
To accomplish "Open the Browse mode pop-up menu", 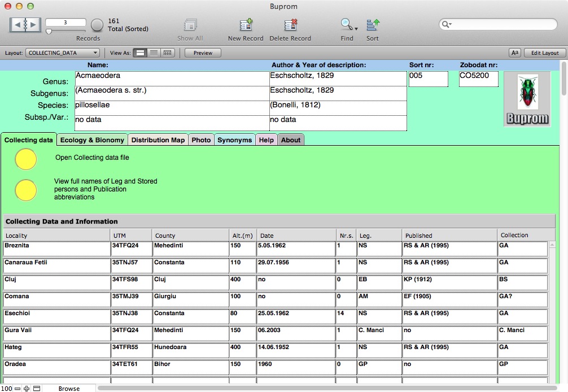I will pyautogui.click(x=69, y=389).
